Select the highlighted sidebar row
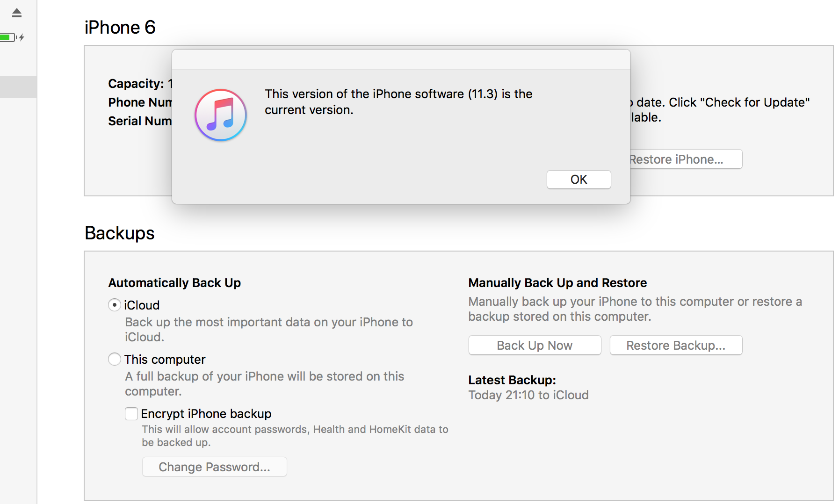 [x=18, y=87]
